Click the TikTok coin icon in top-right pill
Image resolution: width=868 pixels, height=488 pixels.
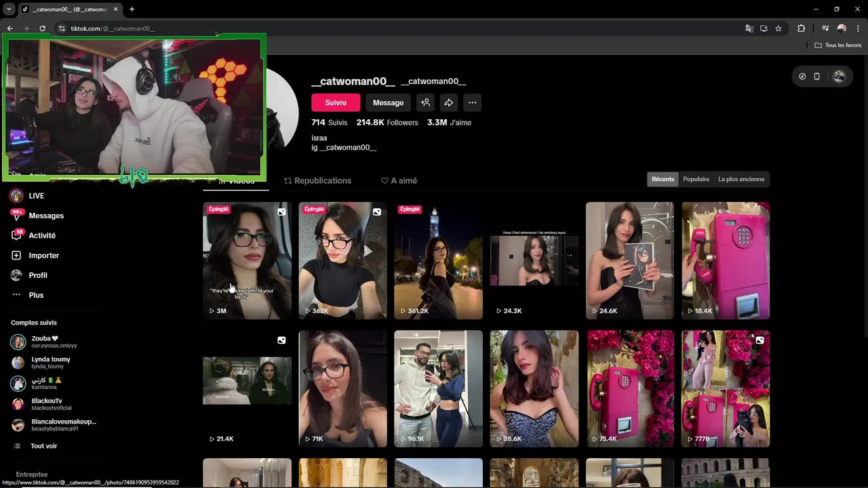click(802, 77)
